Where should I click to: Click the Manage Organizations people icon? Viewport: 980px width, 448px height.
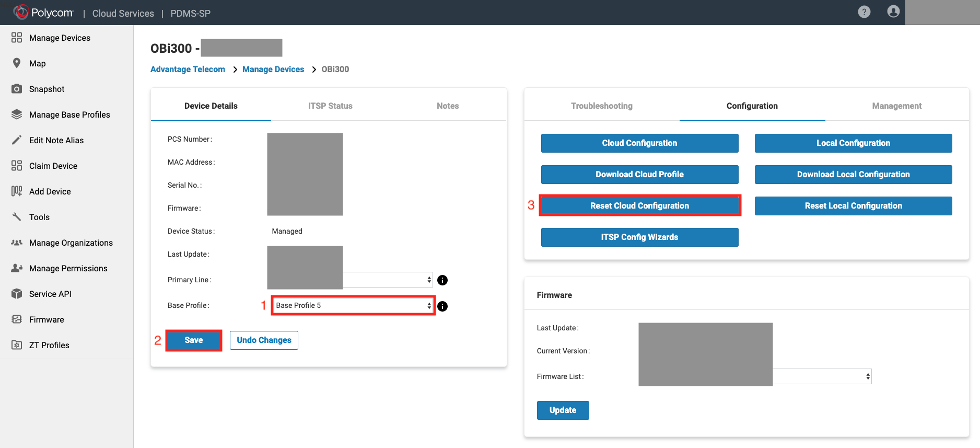coord(17,243)
